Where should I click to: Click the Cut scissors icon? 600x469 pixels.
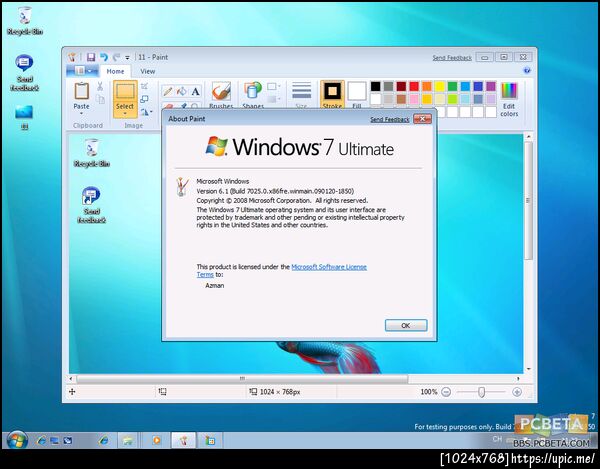tap(100, 86)
